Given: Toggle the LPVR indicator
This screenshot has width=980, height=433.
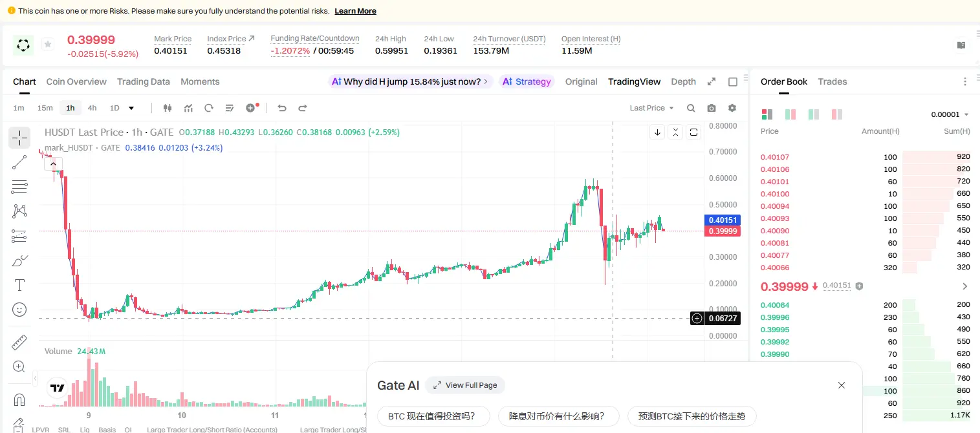Looking at the screenshot, I should point(41,429).
